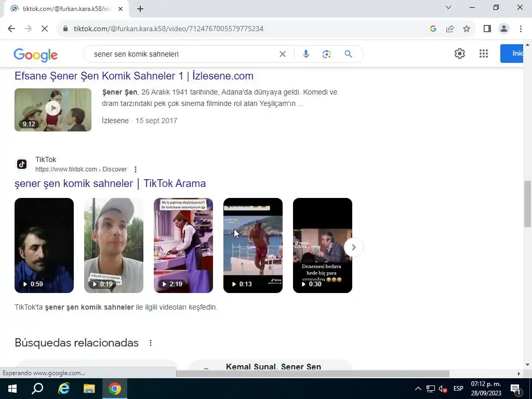Play the İzlesene 9:12 video thumbnail

(53, 110)
